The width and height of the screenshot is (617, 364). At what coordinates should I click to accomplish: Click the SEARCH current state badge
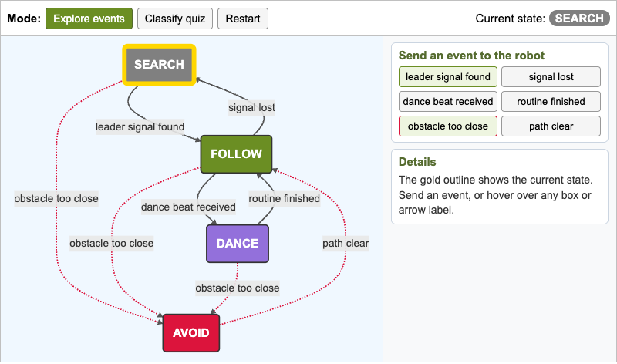click(x=579, y=19)
